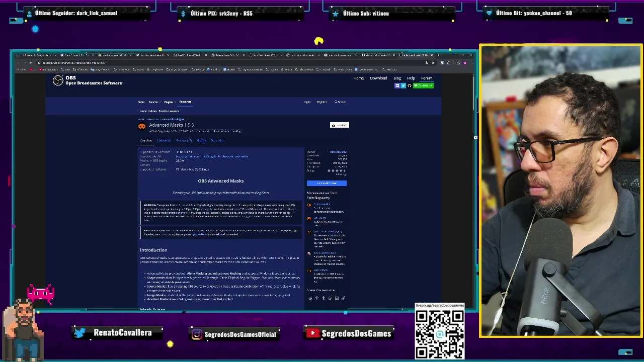This screenshot has height=362, width=644.
Task: Open the OBS GitHub icon link
Action: click(409, 85)
